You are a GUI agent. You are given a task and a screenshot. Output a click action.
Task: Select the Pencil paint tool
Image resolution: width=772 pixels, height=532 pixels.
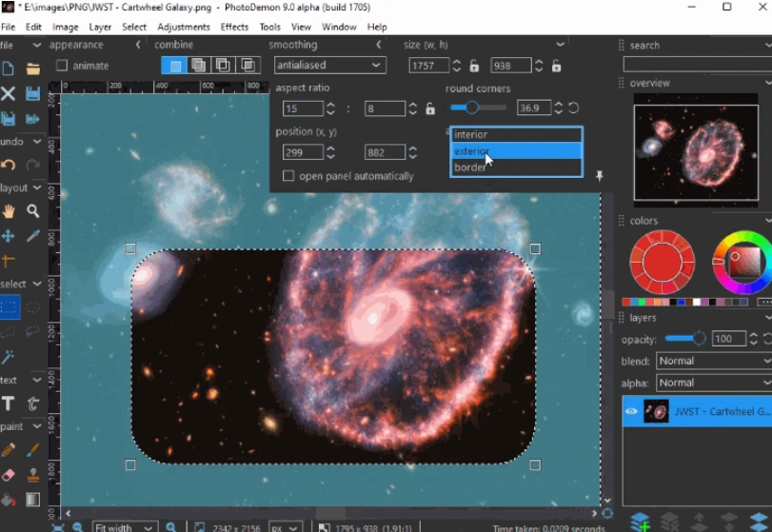tap(9, 450)
